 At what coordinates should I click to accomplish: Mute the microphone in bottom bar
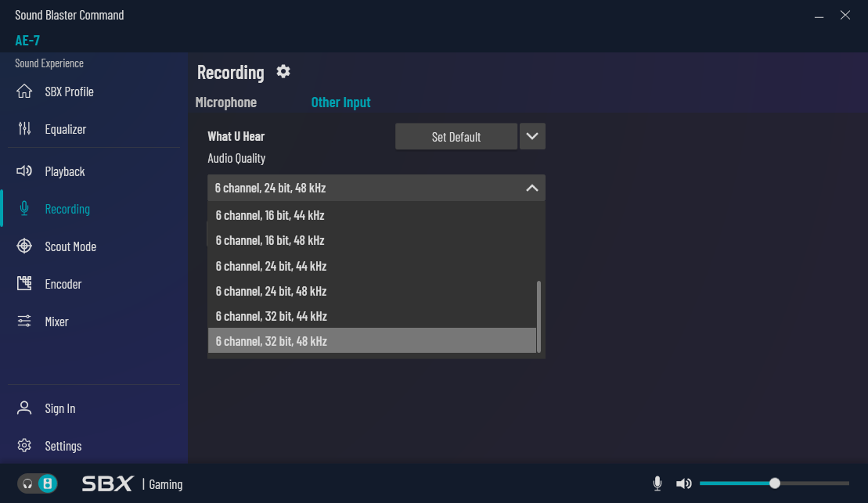[x=657, y=483]
